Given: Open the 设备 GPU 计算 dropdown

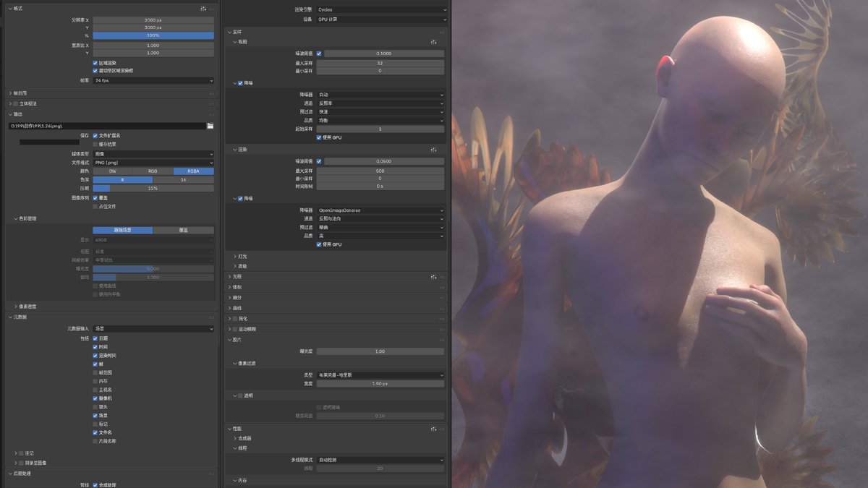Looking at the screenshot, I should coord(380,20).
